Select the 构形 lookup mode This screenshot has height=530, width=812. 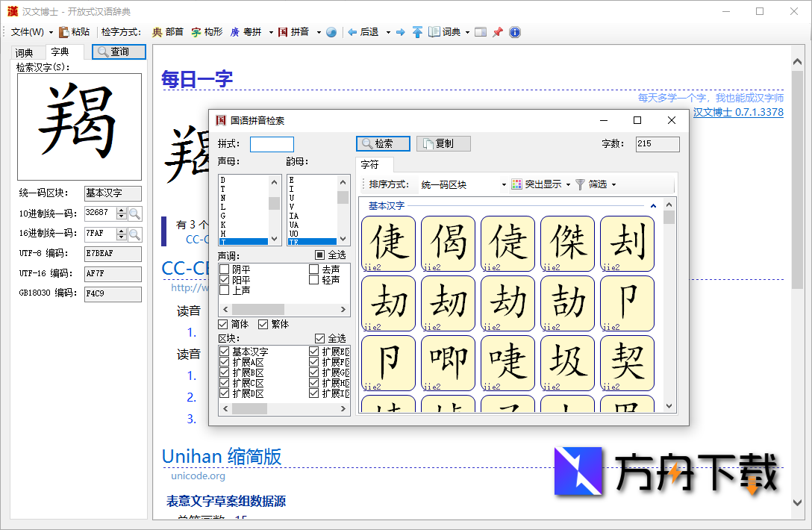[207, 32]
